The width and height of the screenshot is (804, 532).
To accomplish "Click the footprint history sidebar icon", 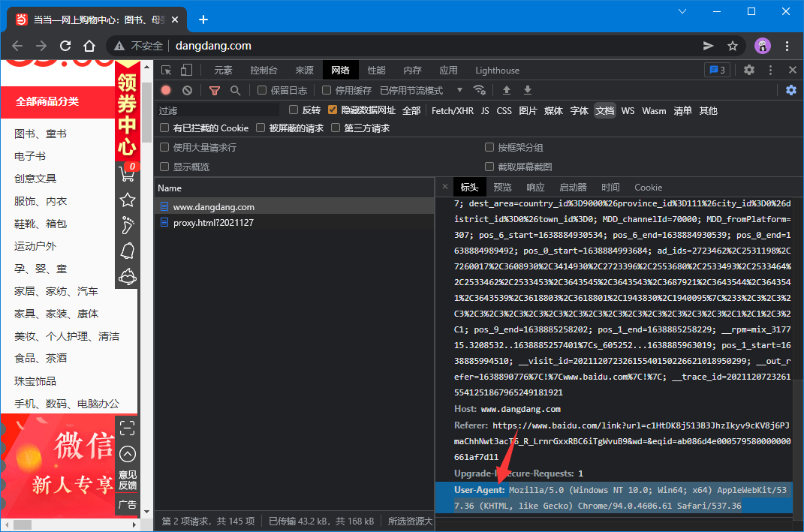I will [x=127, y=226].
